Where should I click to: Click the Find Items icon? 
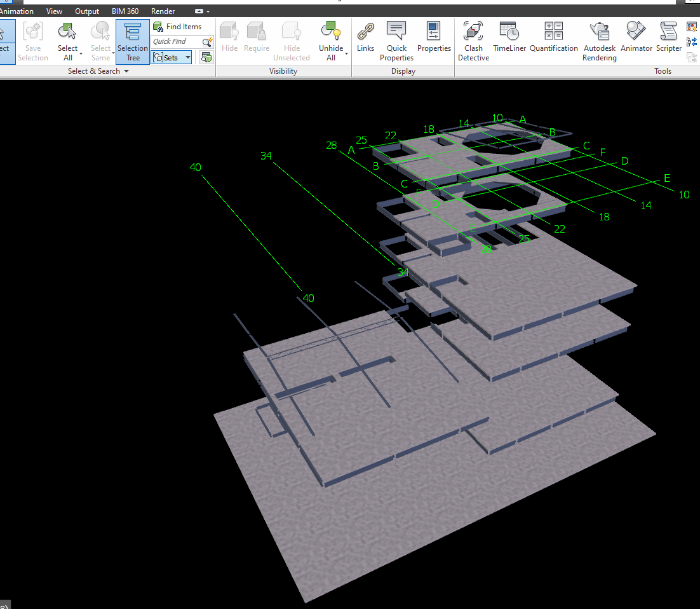pos(159,27)
